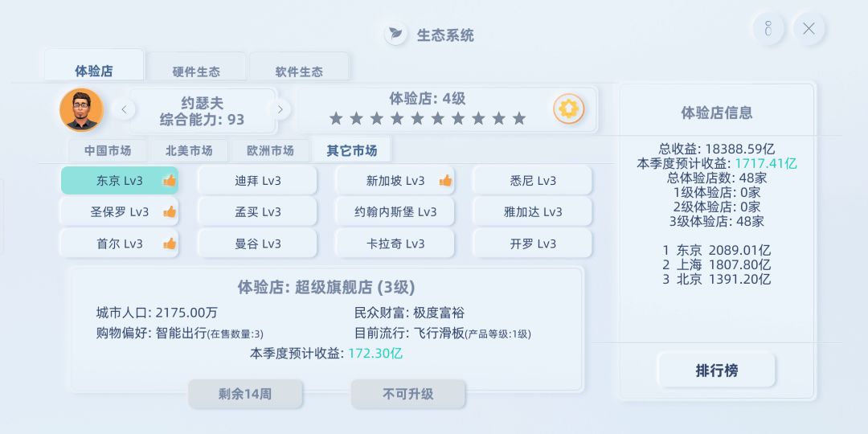Switch to the 硬件生态 tab

click(196, 72)
